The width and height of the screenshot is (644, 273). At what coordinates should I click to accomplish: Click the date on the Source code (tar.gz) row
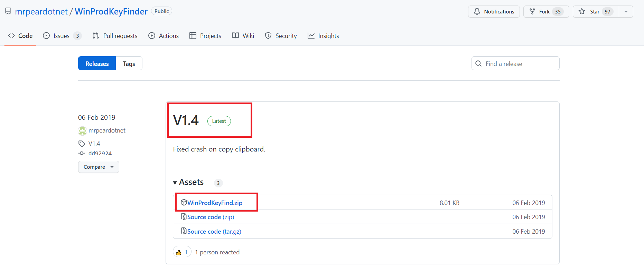point(529,232)
